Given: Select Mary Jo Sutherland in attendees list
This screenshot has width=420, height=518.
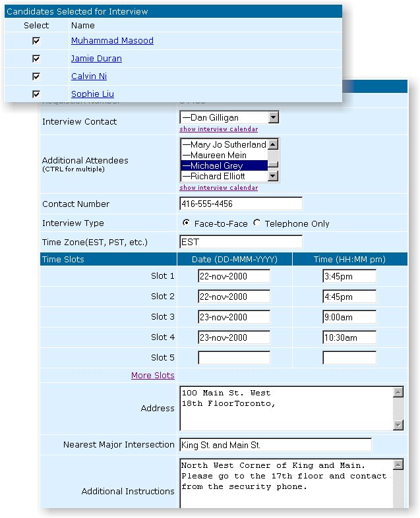Looking at the screenshot, I should click(x=224, y=145).
